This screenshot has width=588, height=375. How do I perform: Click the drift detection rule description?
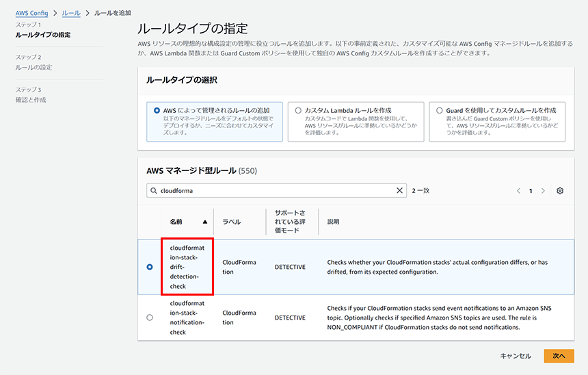coord(438,267)
